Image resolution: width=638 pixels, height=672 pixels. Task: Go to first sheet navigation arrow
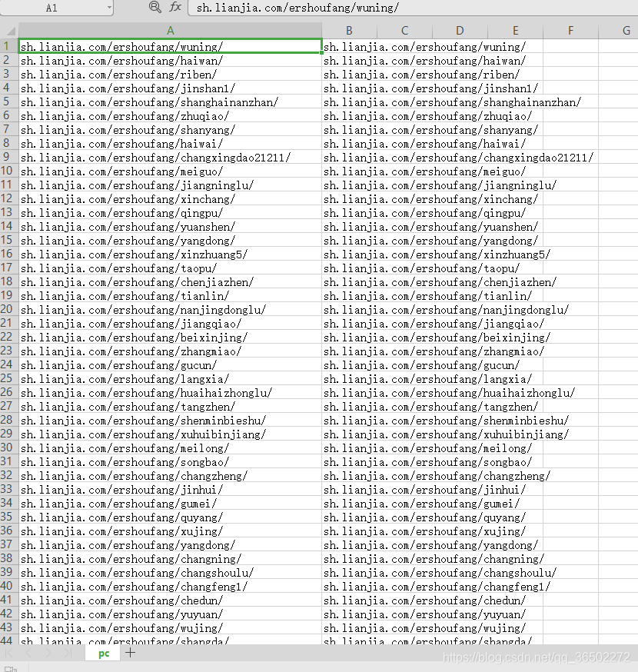[x=9, y=653]
